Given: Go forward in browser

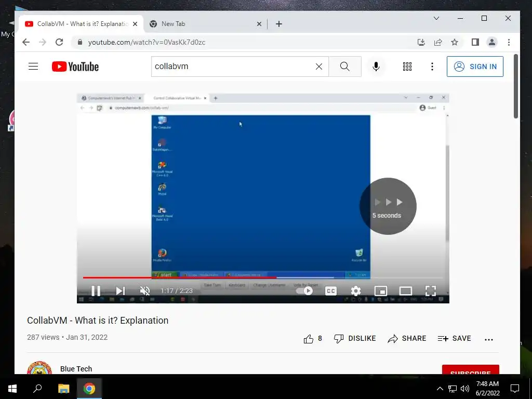Looking at the screenshot, I should tap(43, 42).
